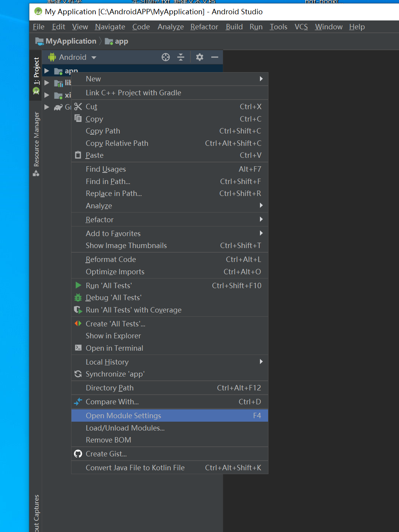Click the Resource Manager sidebar icon
399x532 pixels.
[x=36, y=173]
